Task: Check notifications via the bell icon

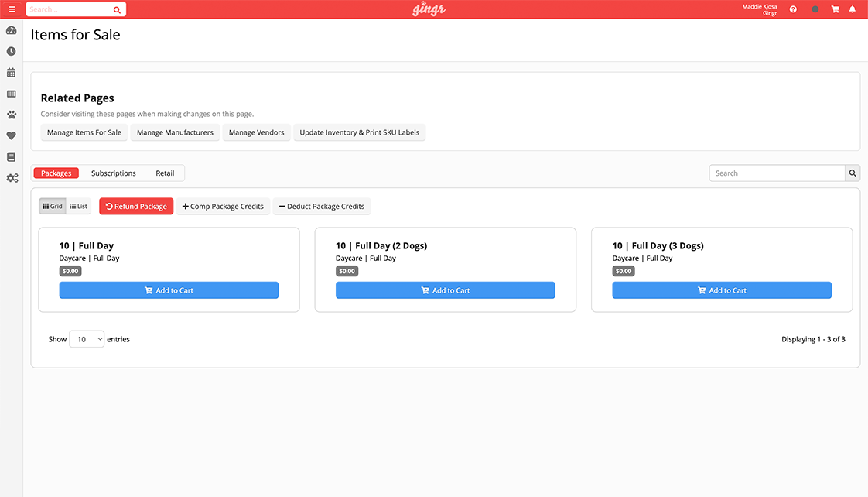Action: 853,9
